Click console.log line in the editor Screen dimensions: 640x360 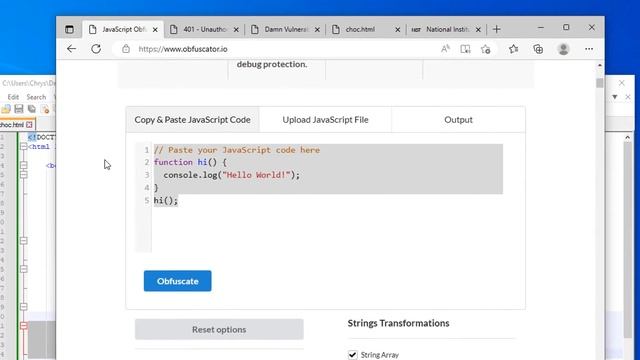tap(231, 175)
